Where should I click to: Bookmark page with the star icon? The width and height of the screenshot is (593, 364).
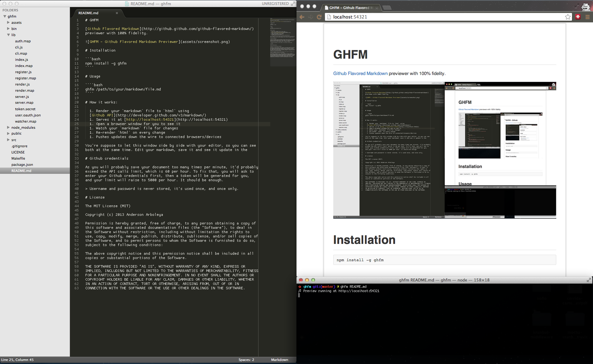(x=568, y=17)
